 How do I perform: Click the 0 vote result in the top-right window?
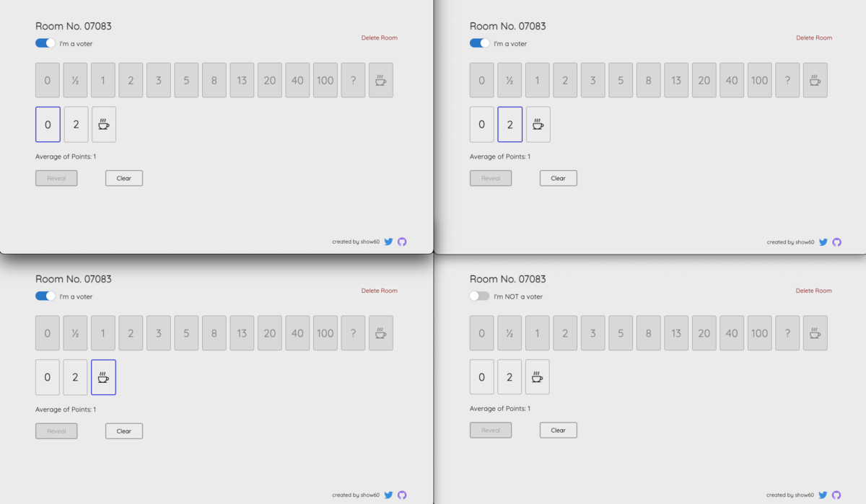tap(482, 124)
